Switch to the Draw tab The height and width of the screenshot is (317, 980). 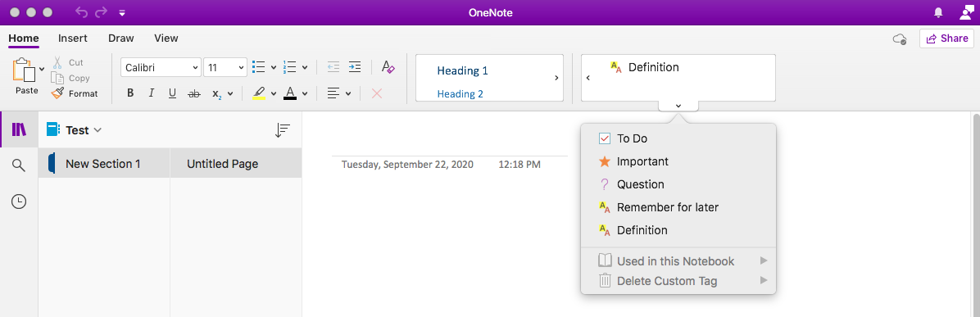pos(121,38)
